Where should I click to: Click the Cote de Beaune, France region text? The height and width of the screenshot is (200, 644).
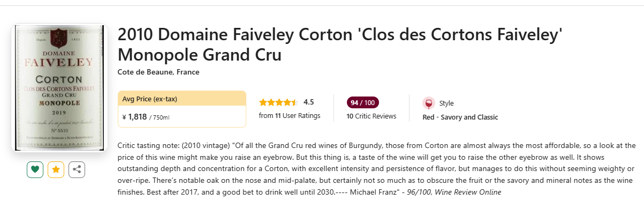158,72
